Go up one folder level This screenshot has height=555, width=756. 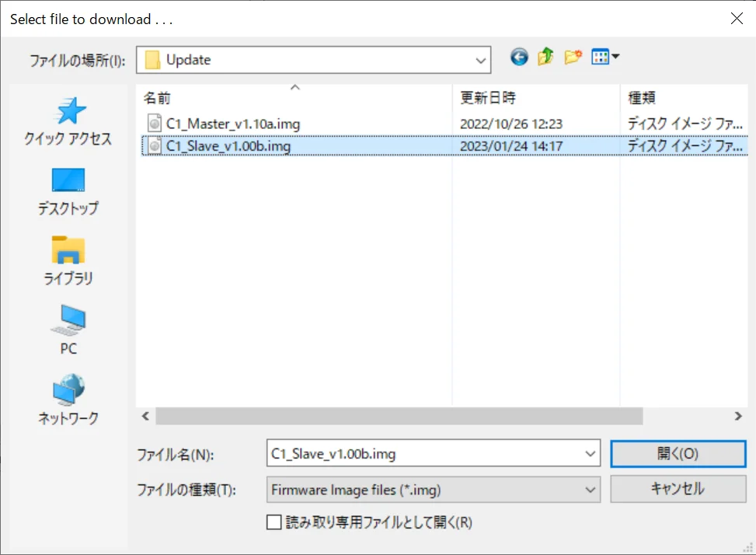coord(545,57)
